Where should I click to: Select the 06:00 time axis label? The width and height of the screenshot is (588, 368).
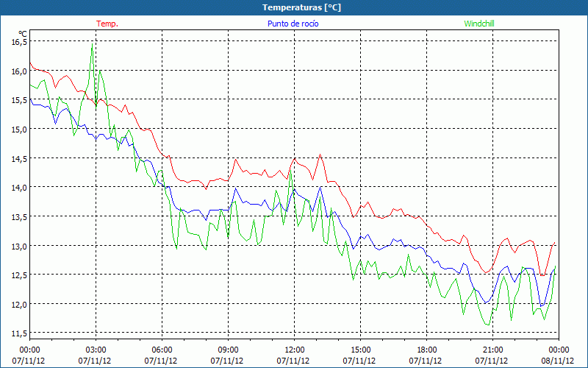click(x=162, y=349)
